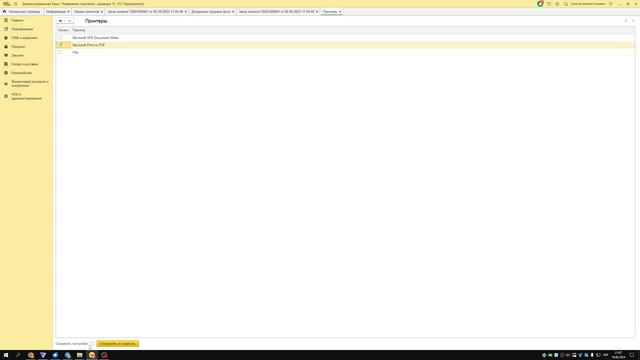Open the Windows notification center icon

point(632,355)
